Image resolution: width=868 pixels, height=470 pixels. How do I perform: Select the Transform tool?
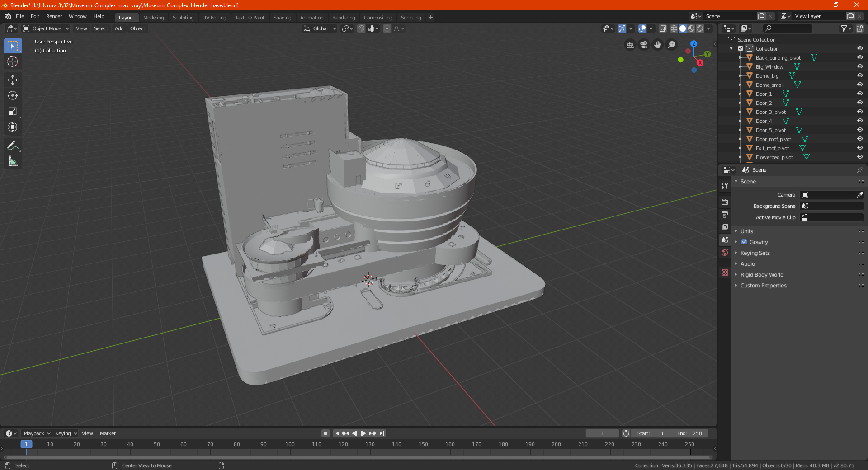(13, 127)
